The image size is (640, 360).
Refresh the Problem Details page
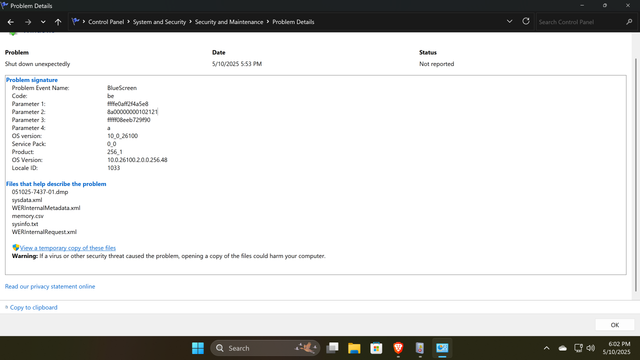(526, 21)
